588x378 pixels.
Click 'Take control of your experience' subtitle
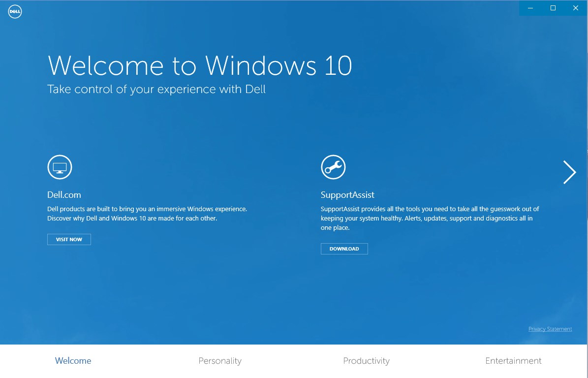tap(156, 89)
